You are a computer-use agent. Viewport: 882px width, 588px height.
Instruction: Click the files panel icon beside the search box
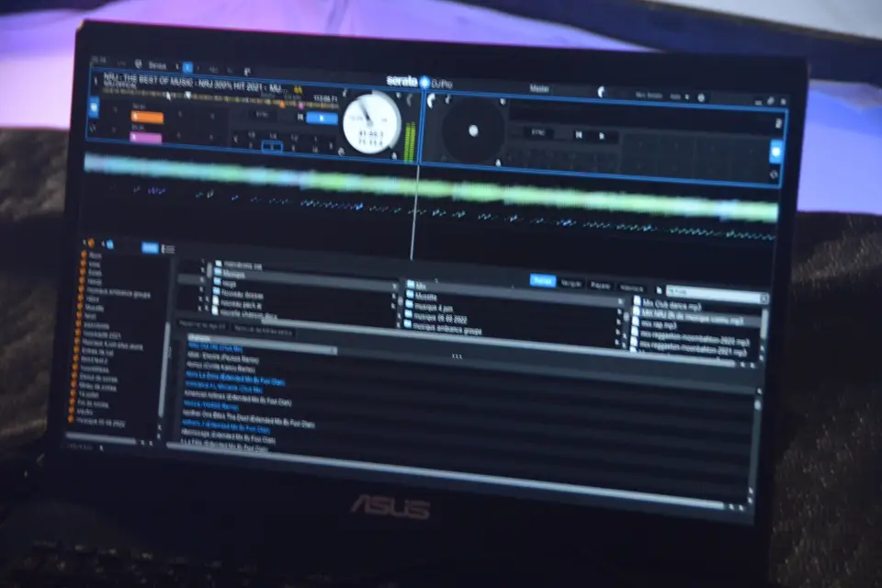tap(657, 288)
